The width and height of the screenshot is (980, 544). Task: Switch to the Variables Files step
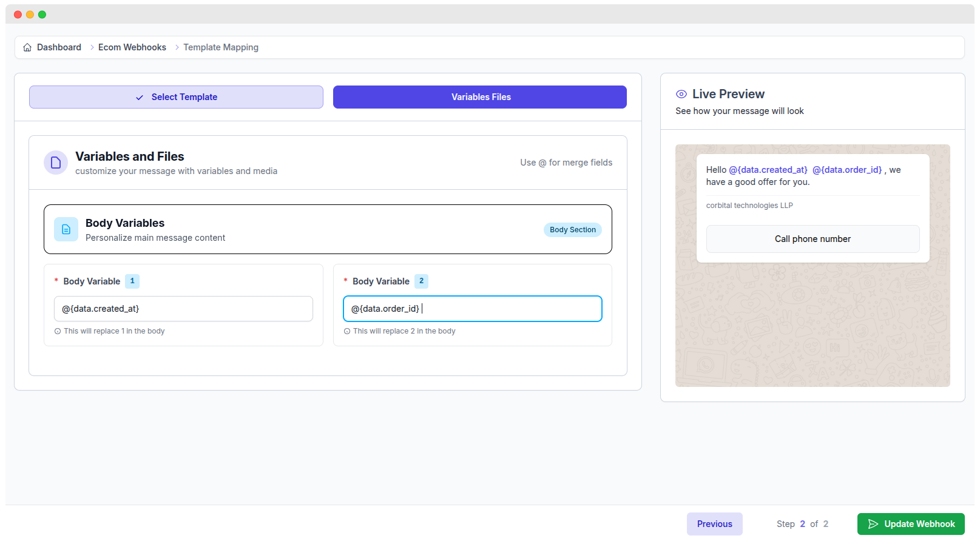point(479,97)
